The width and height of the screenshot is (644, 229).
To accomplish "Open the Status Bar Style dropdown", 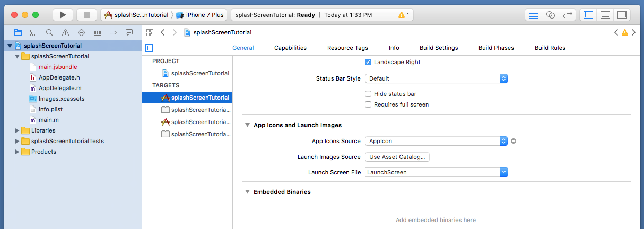I will (x=436, y=78).
